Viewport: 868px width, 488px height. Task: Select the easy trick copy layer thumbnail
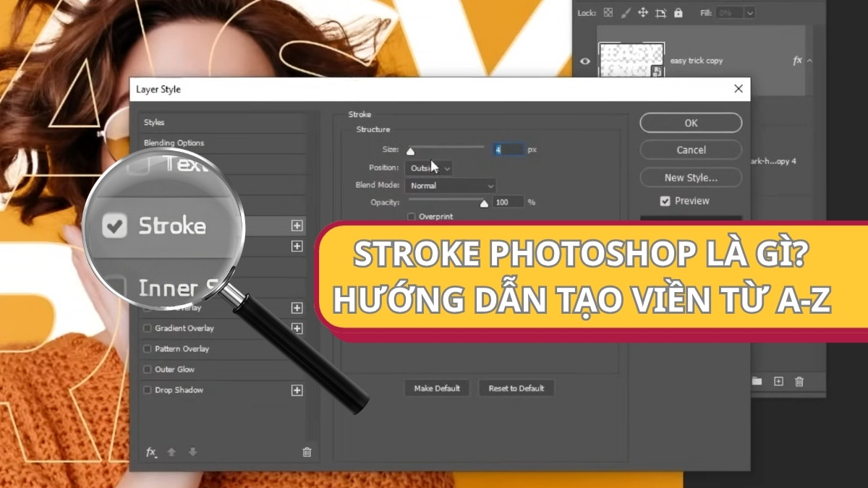click(x=631, y=61)
